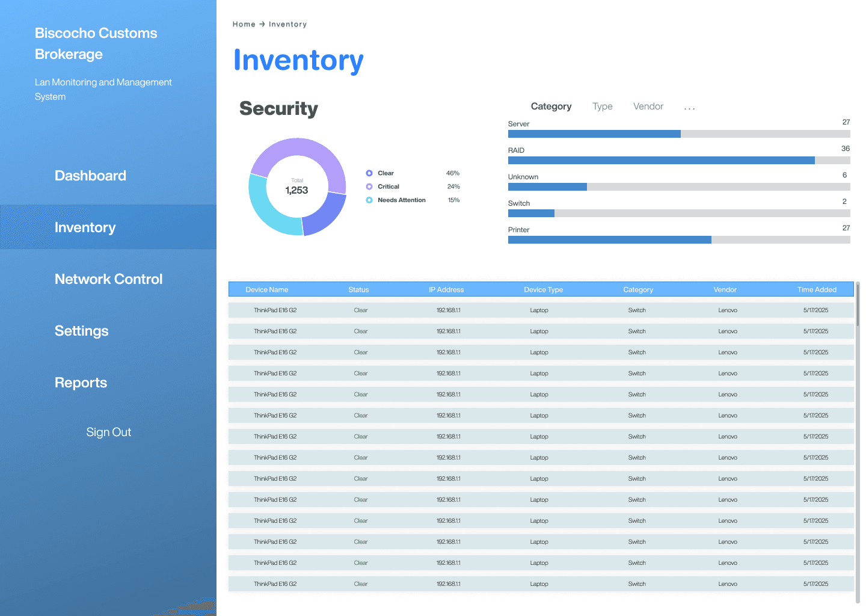Viewport: 866px width, 616px height.
Task: Click the Critical legend circle icon
Action: coord(369,186)
